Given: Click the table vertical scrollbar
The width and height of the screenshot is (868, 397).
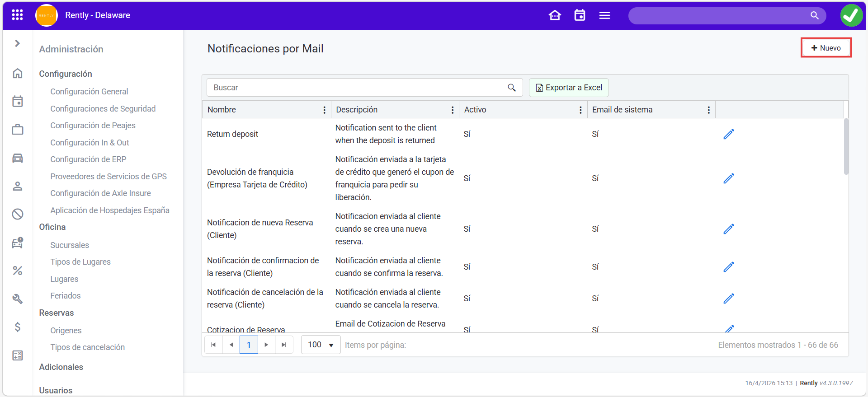Looking at the screenshot, I should pyautogui.click(x=846, y=147).
